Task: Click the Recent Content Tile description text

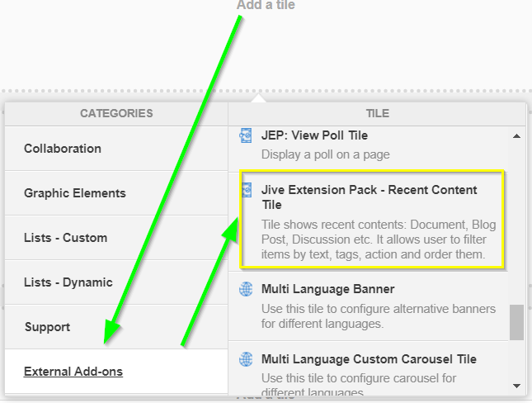Action: pyautogui.click(x=379, y=239)
